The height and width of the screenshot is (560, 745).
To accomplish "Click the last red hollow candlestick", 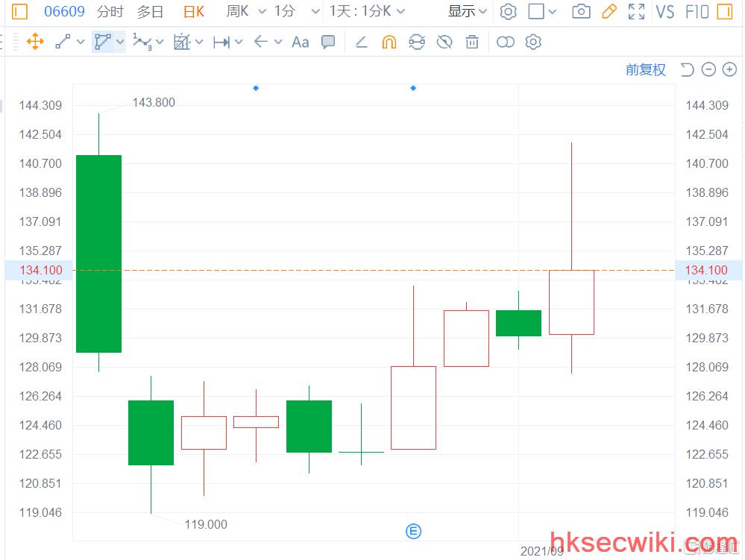I will [571, 302].
